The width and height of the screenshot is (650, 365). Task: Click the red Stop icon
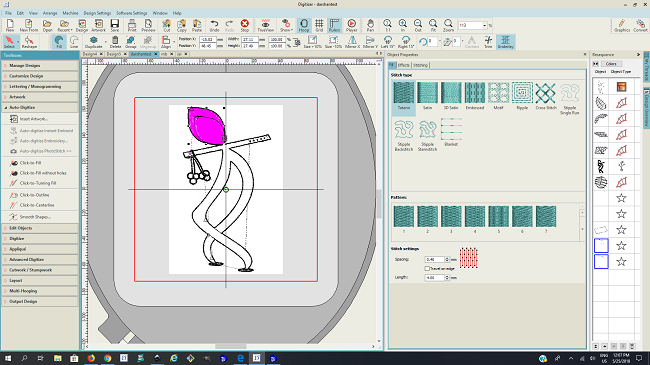click(x=245, y=25)
